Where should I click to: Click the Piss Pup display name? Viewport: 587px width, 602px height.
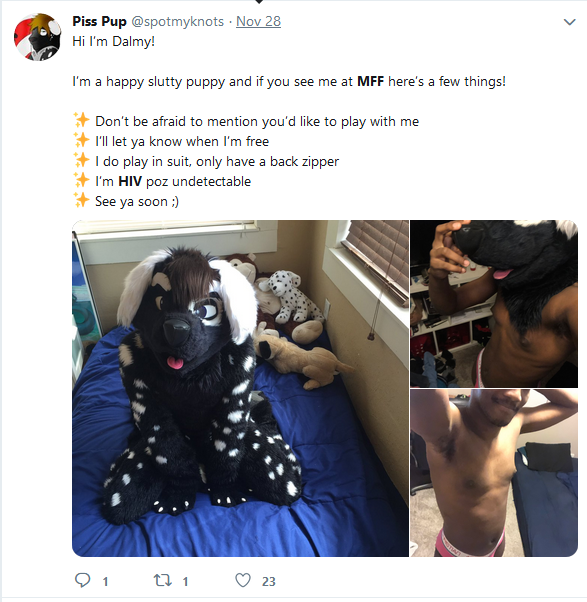click(x=99, y=22)
